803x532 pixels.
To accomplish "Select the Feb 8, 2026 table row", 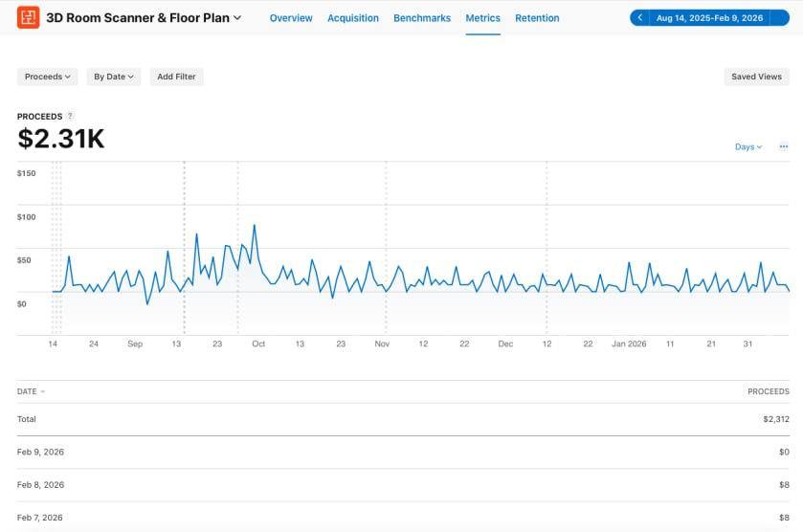I will tap(402, 485).
